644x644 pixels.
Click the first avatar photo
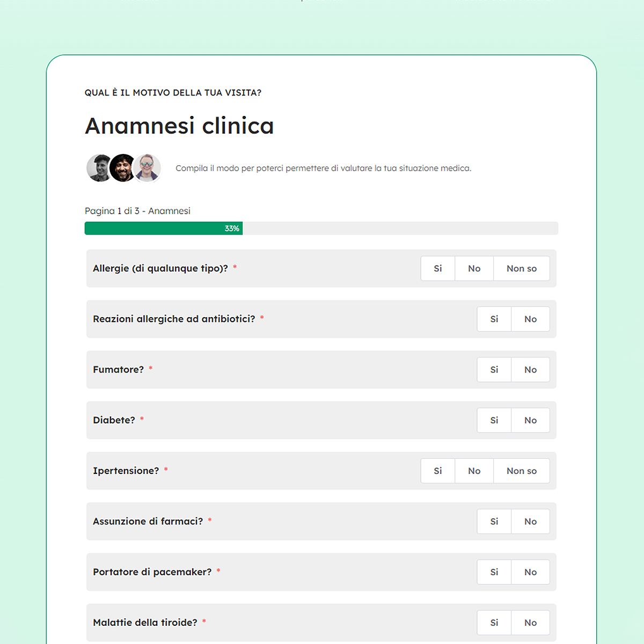(98, 168)
